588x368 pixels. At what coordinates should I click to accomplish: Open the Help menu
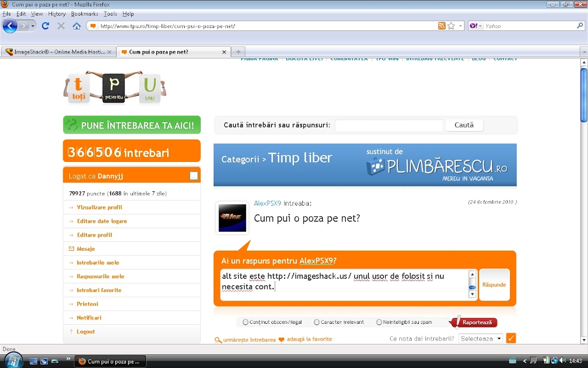pyautogui.click(x=128, y=14)
